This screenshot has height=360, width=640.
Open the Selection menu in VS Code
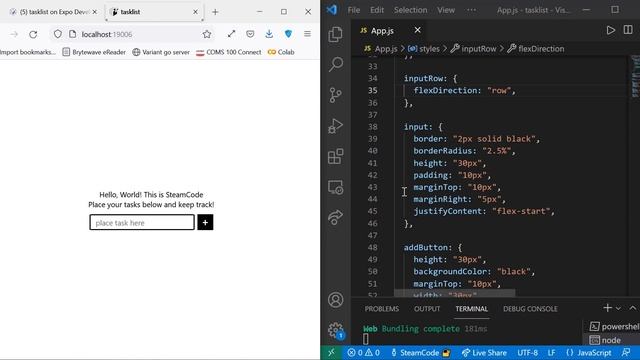click(410, 10)
